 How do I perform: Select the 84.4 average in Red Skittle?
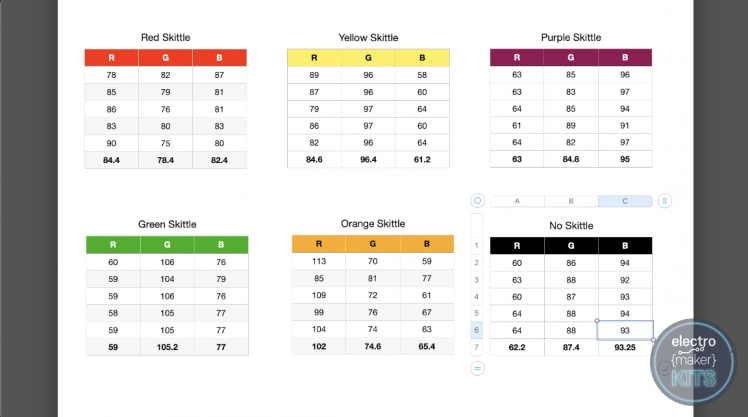[112, 160]
